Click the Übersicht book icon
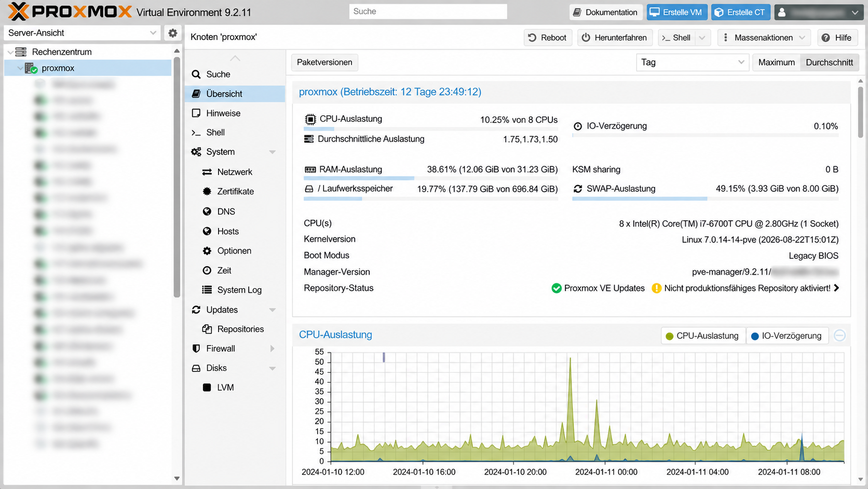This screenshot has height=489, width=868. coord(196,94)
